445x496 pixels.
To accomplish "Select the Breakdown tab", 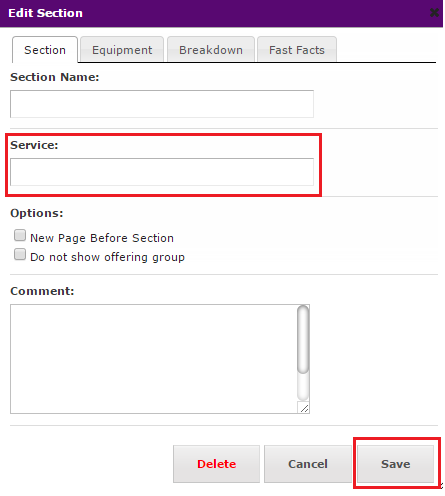I will click(x=211, y=50).
